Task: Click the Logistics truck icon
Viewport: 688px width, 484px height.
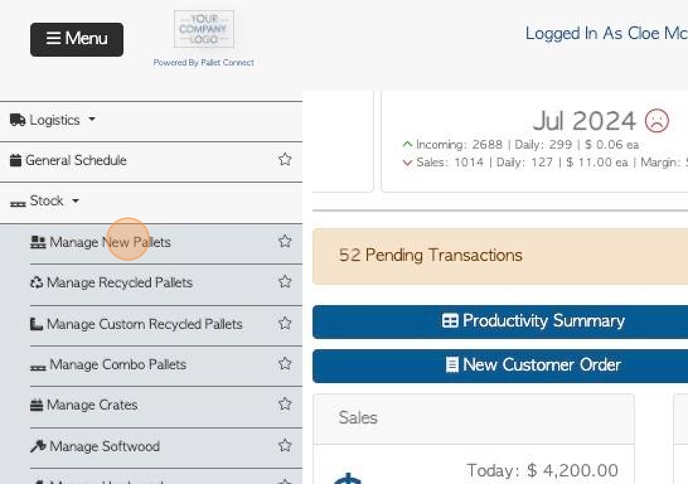Action: (18, 120)
